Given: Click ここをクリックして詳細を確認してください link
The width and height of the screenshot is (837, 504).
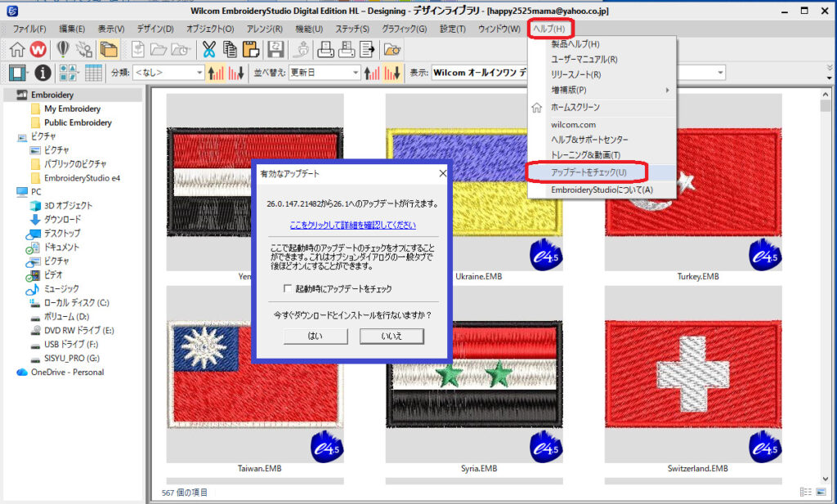Looking at the screenshot, I should point(352,225).
